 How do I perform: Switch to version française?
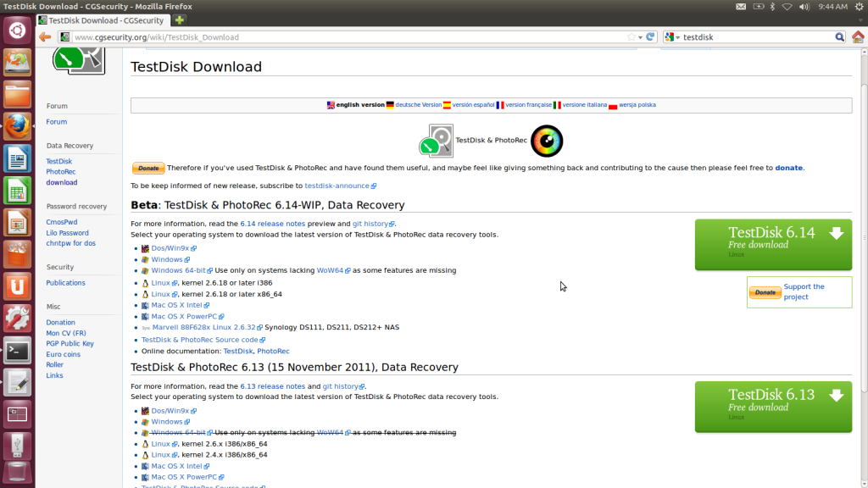529,104
